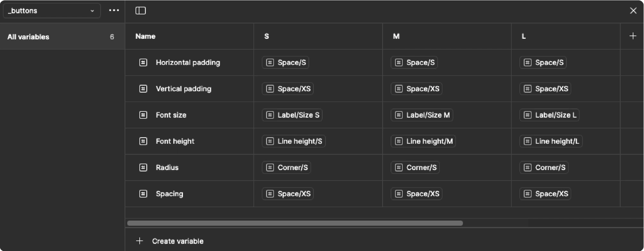Select All variables in the sidebar
644x251 pixels.
click(x=61, y=37)
